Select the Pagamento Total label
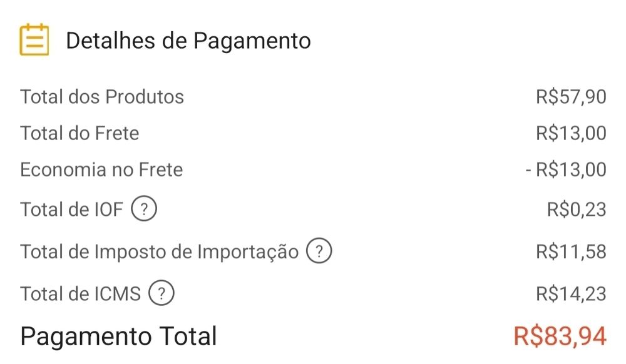This screenshot has width=626, height=364. pos(118,336)
